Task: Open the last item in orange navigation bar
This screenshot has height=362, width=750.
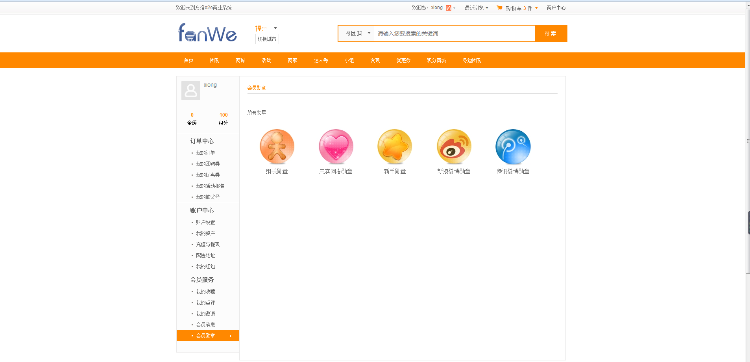Action: tap(472, 61)
